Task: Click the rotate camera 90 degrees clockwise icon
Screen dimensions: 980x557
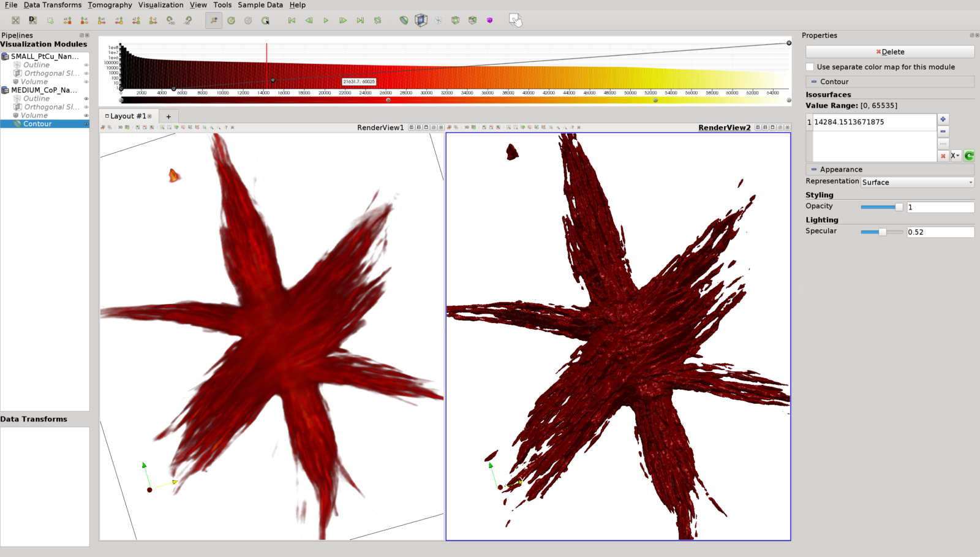Action: tap(170, 20)
